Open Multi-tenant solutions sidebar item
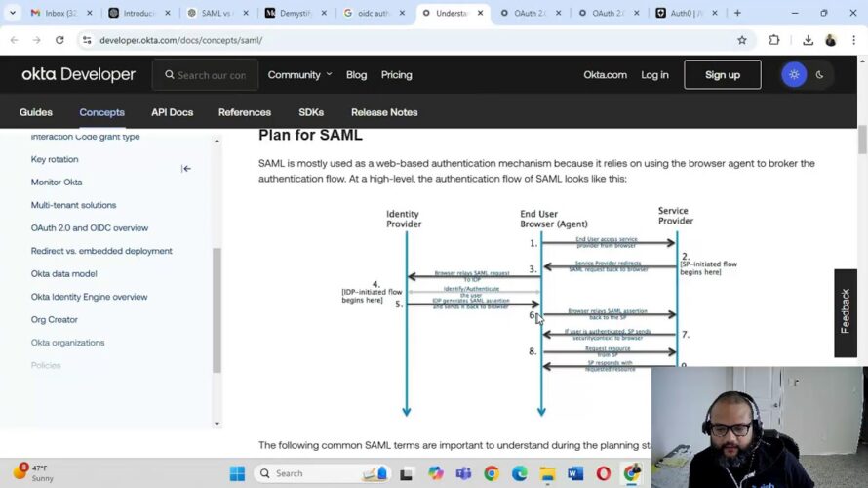This screenshot has height=488, width=868. [x=73, y=205]
